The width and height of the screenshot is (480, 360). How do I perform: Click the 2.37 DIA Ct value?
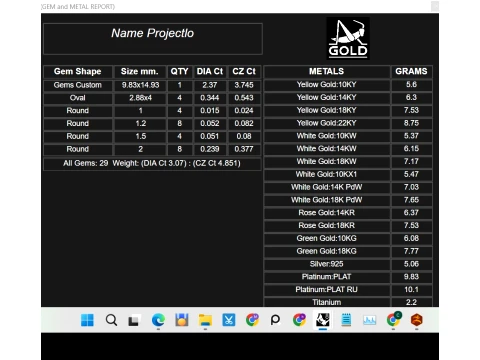click(x=210, y=85)
